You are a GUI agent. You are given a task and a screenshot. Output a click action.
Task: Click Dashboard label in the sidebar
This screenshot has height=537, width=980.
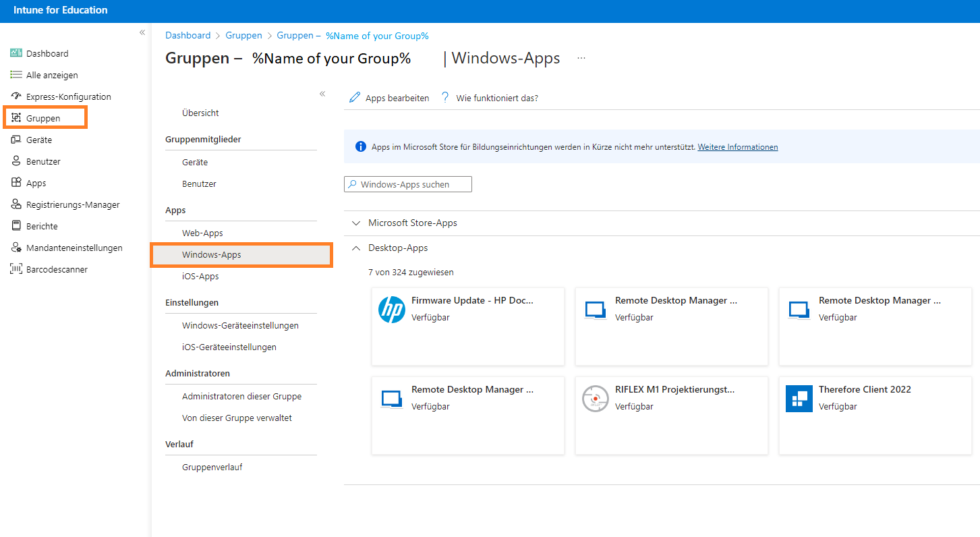tap(47, 53)
